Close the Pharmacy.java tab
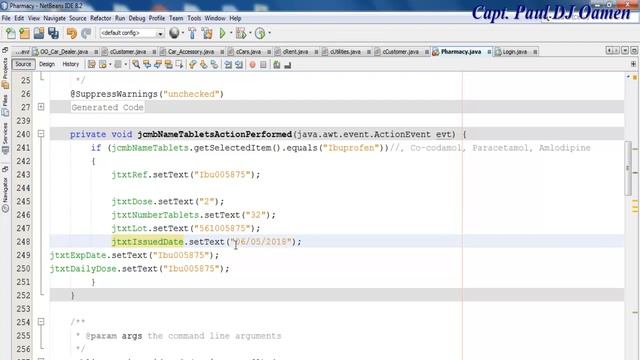 coord(489,52)
